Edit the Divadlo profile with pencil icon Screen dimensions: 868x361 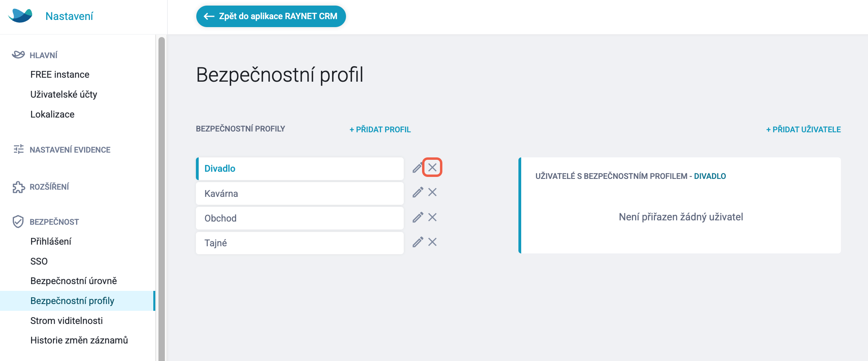click(x=417, y=168)
